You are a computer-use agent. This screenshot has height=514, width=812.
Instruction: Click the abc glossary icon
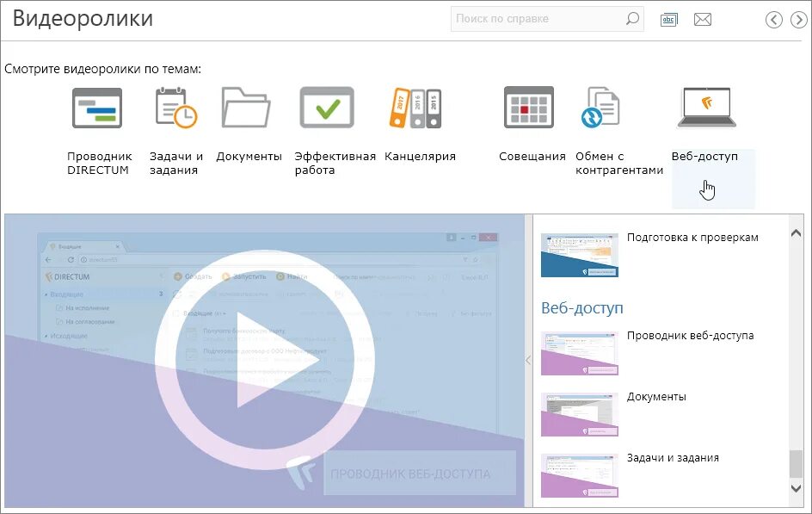point(668,20)
